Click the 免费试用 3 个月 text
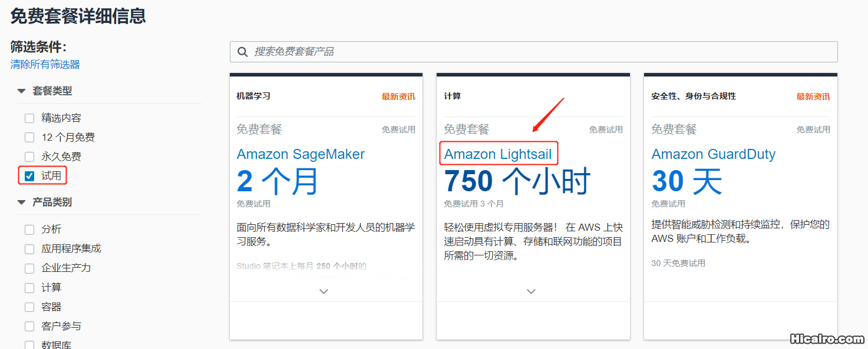The image size is (868, 349). point(474,204)
